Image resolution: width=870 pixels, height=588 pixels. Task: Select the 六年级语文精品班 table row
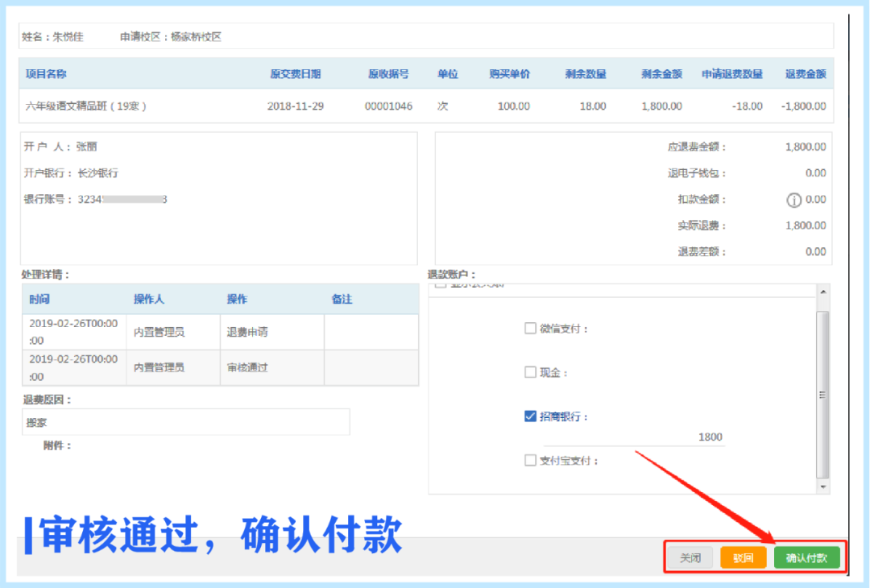(x=425, y=106)
